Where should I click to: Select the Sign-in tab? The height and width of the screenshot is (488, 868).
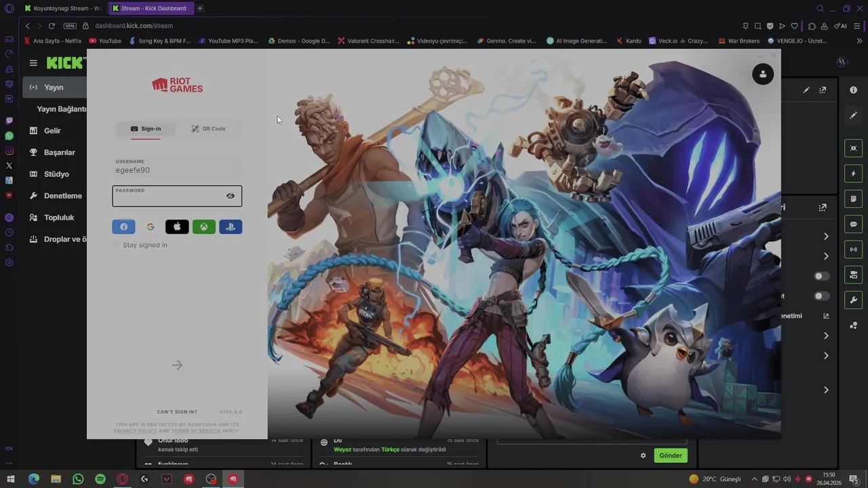[146, 129]
